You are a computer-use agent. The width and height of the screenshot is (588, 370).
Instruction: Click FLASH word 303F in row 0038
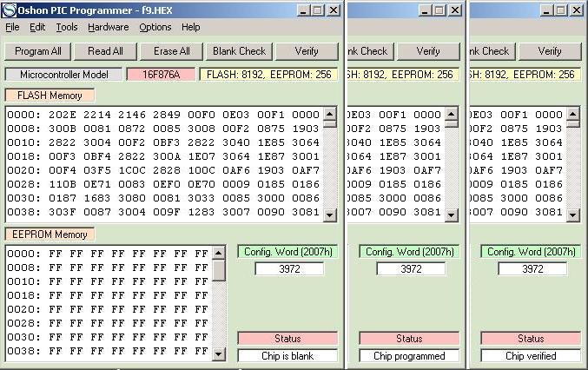pos(63,212)
